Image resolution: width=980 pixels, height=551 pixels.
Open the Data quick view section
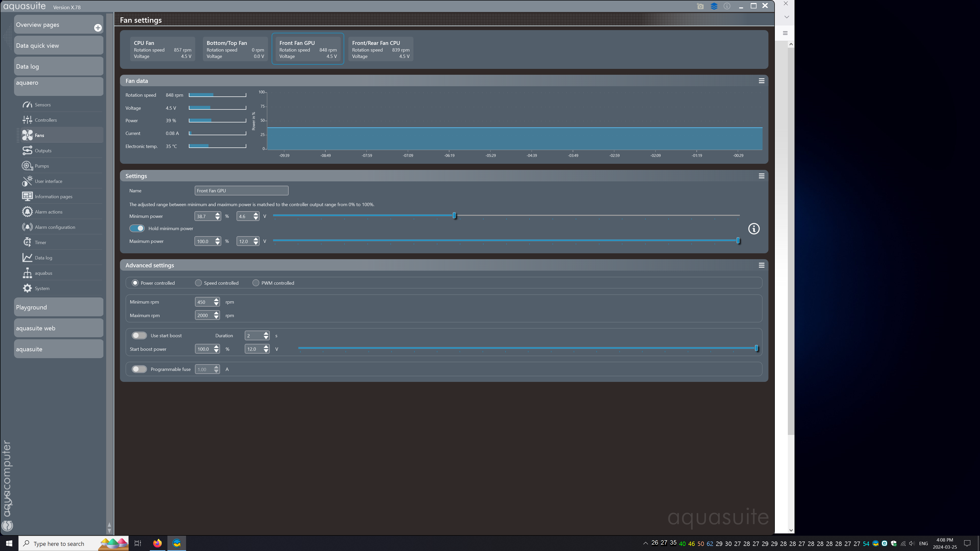(x=59, y=46)
